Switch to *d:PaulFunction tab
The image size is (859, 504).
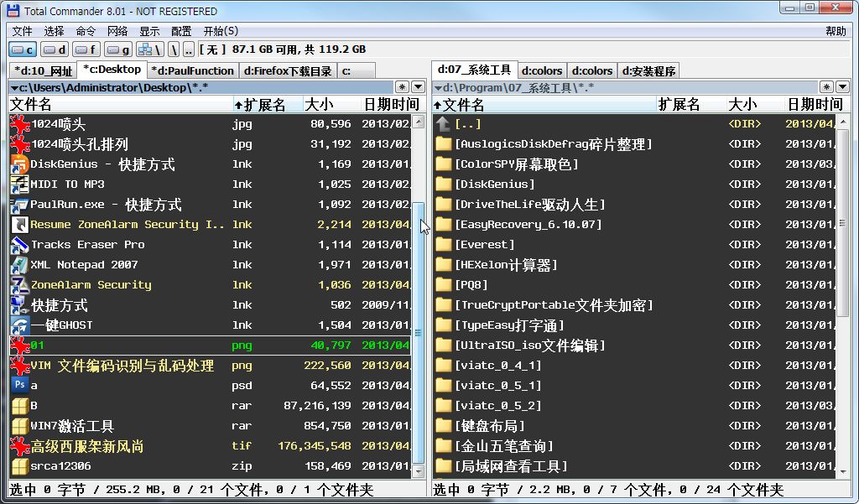click(x=192, y=71)
